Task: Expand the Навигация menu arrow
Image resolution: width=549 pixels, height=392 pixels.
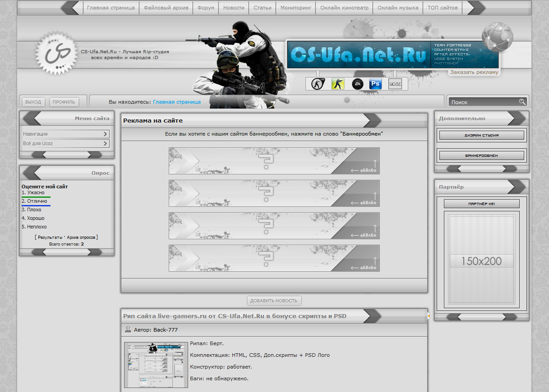Action: point(105,134)
